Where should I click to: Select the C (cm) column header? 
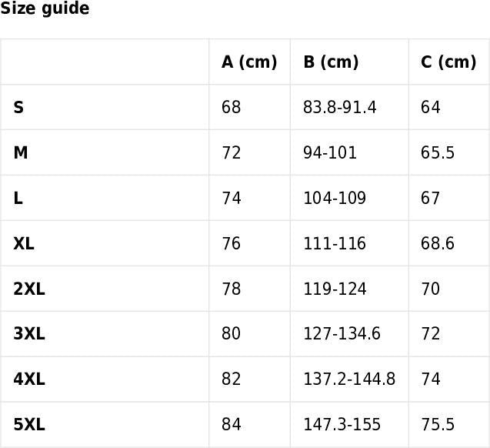(x=448, y=62)
